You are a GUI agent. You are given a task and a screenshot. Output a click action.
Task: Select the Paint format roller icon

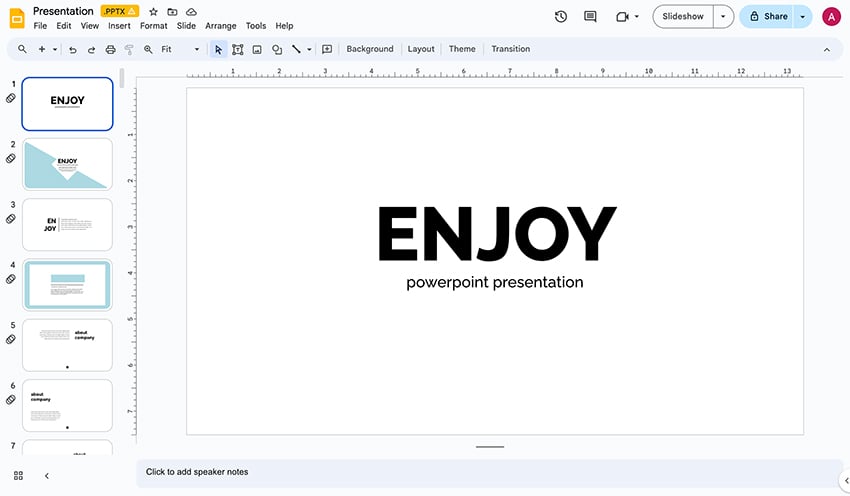pyautogui.click(x=129, y=49)
